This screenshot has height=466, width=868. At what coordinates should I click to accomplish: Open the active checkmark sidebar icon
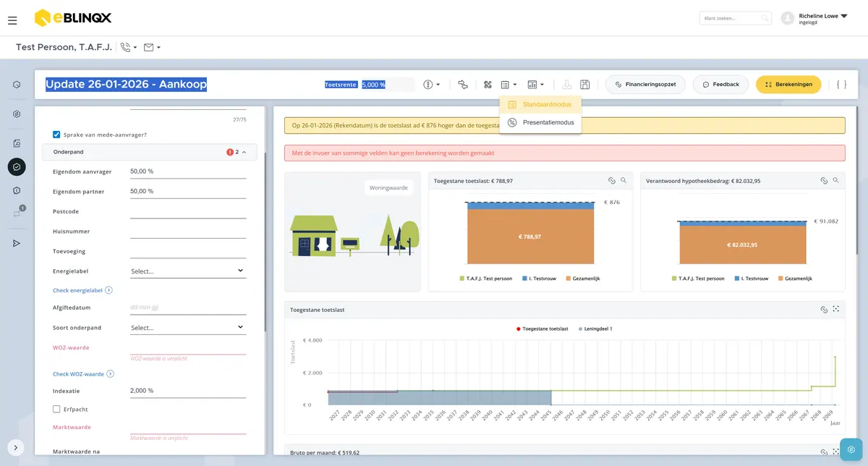click(17, 167)
